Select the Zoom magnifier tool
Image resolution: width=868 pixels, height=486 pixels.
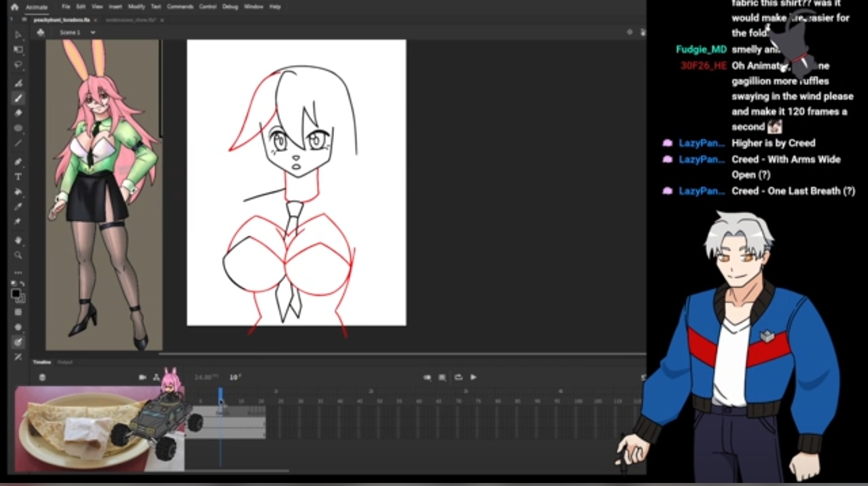click(x=18, y=255)
